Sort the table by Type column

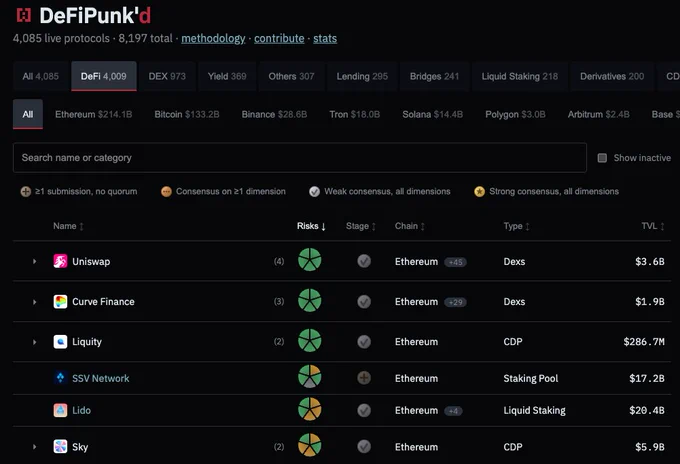click(x=517, y=226)
